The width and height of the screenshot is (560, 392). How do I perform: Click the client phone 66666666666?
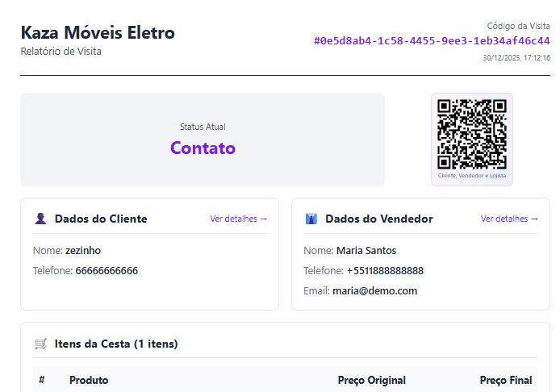pyautogui.click(x=107, y=270)
